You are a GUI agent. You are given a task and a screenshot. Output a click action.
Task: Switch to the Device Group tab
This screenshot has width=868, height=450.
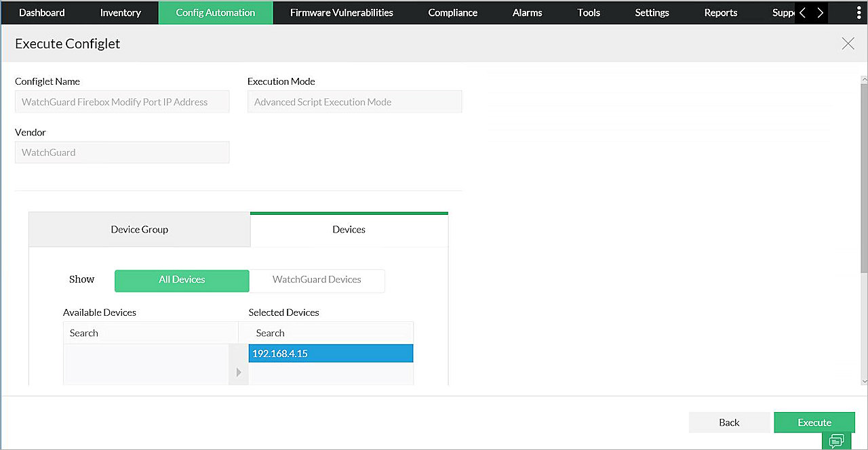[x=139, y=229]
